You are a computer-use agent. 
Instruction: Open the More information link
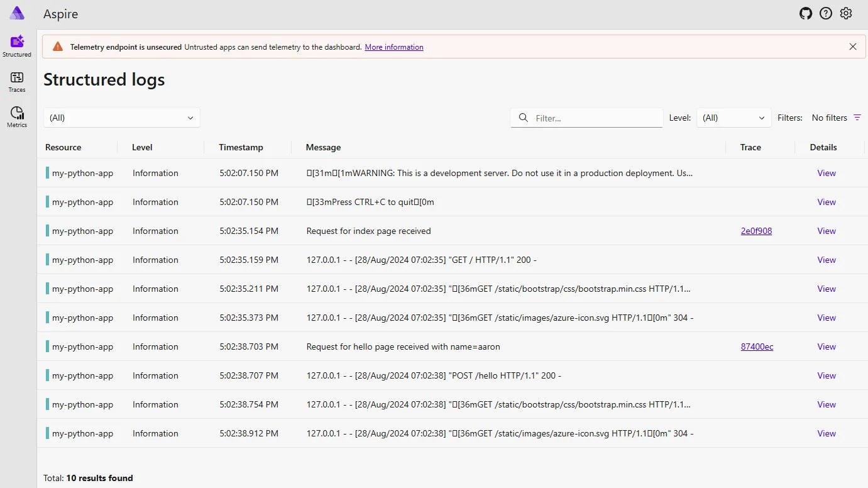pyautogui.click(x=394, y=47)
